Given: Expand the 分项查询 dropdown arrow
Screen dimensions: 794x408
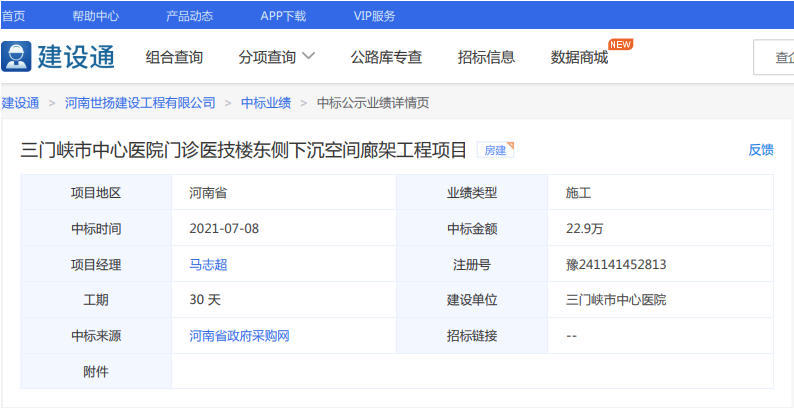Looking at the screenshot, I should (309, 56).
